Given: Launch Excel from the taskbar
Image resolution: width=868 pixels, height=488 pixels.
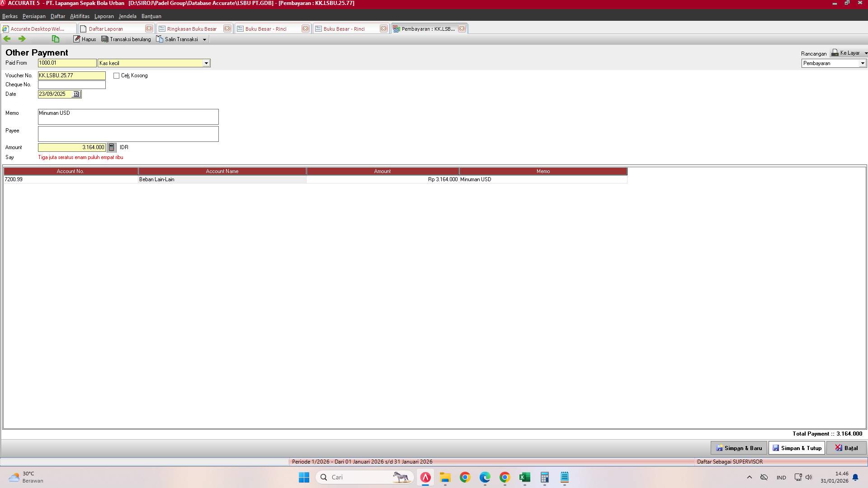Looking at the screenshot, I should 524,477.
